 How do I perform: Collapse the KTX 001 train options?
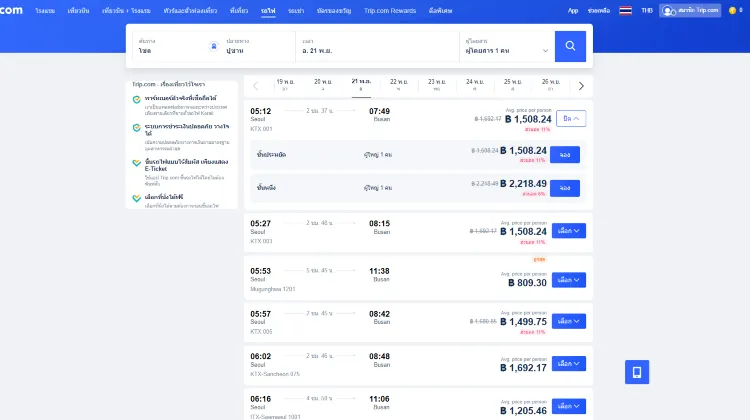pyautogui.click(x=570, y=118)
